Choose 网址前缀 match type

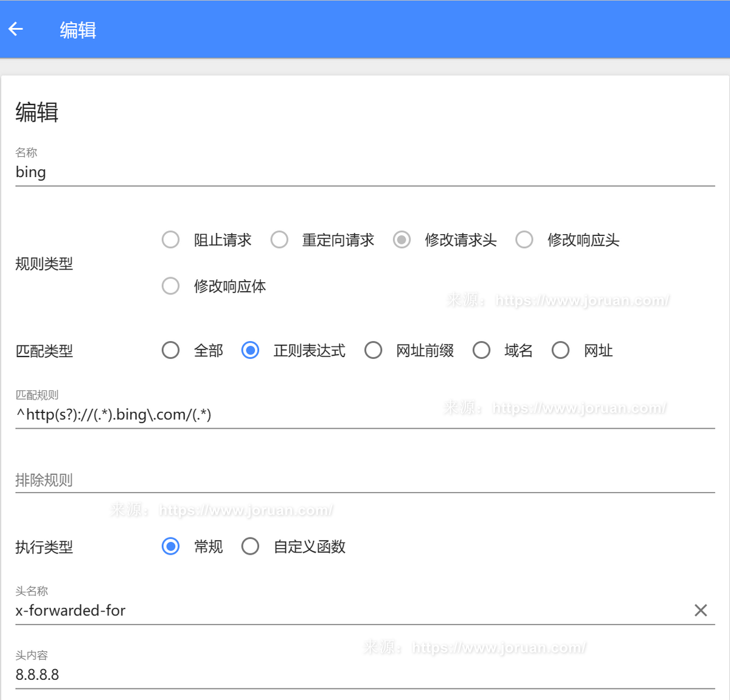pyautogui.click(x=373, y=350)
